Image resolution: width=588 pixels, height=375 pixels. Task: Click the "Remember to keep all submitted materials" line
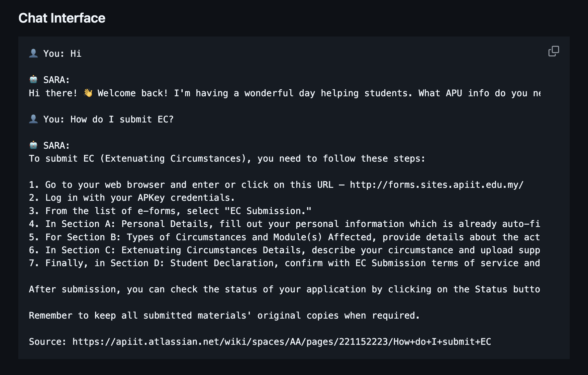[x=224, y=316]
